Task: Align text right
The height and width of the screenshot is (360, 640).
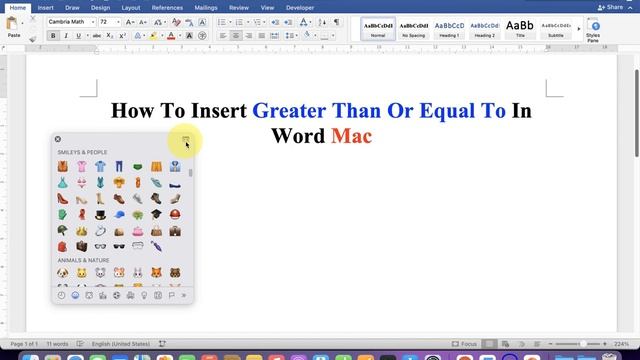Action: pos(249,36)
